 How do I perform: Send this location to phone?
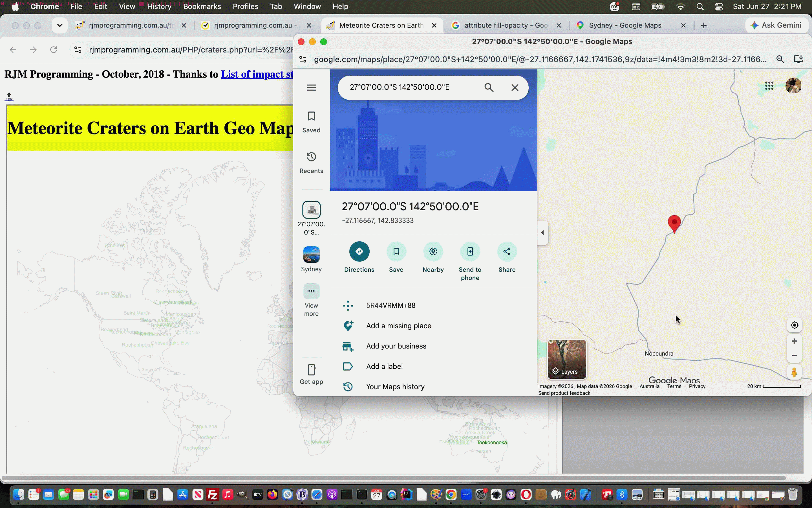(x=470, y=261)
